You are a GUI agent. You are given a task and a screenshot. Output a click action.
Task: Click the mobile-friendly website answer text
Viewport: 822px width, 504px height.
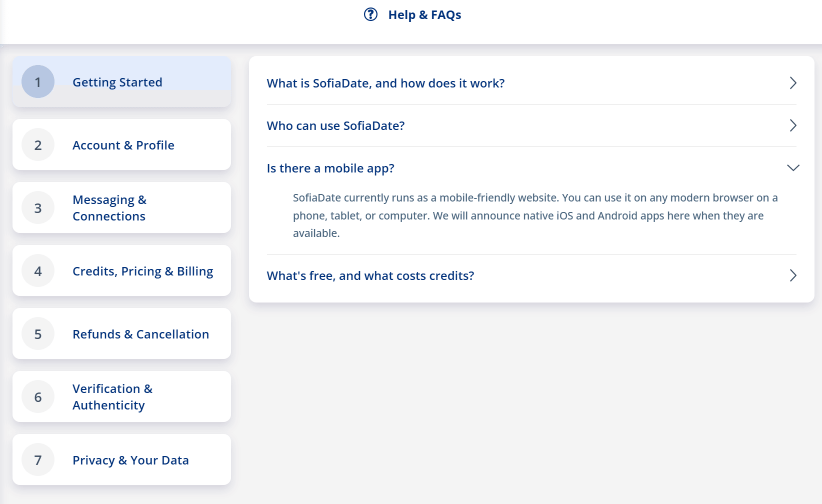(535, 215)
